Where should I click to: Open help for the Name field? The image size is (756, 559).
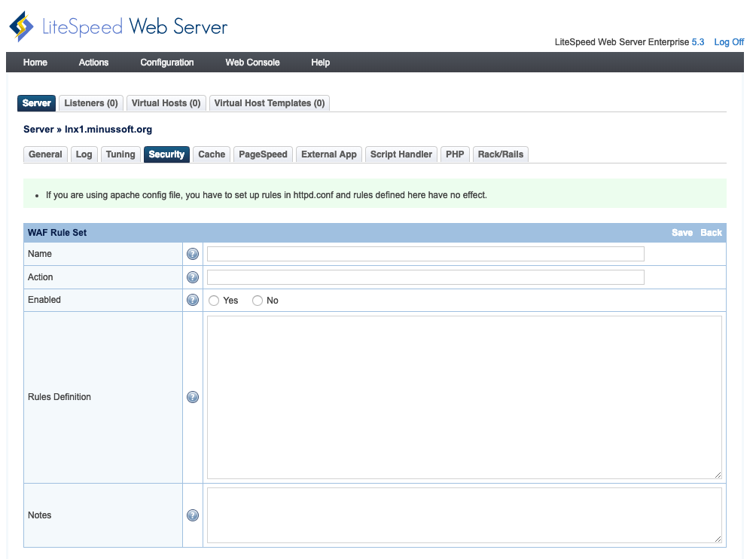point(193,254)
